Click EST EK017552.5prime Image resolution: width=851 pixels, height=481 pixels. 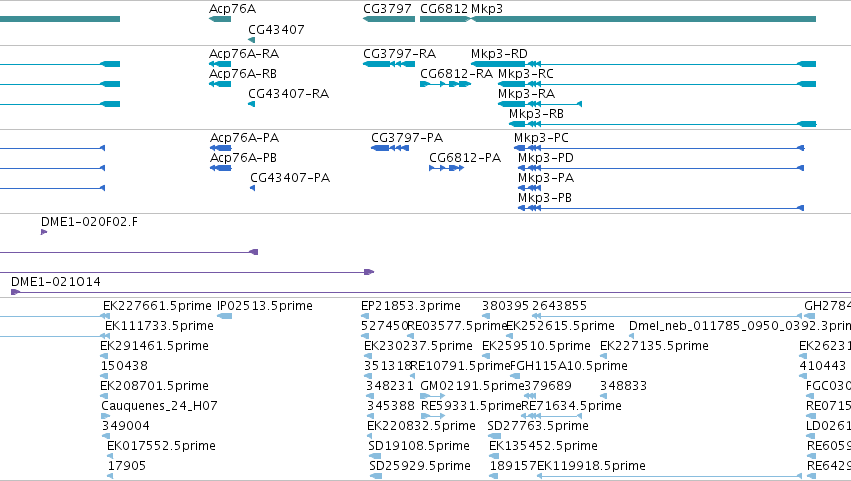coord(161,446)
